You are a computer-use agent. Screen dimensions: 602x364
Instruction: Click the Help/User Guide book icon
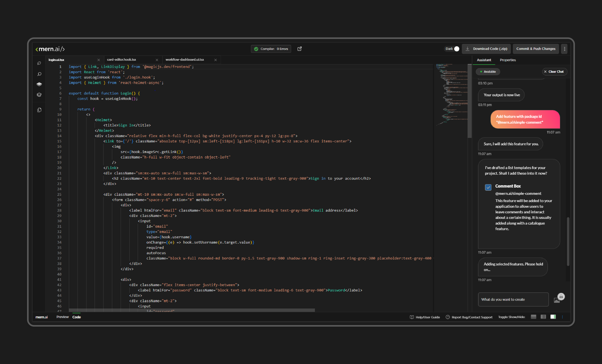[x=412, y=317]
